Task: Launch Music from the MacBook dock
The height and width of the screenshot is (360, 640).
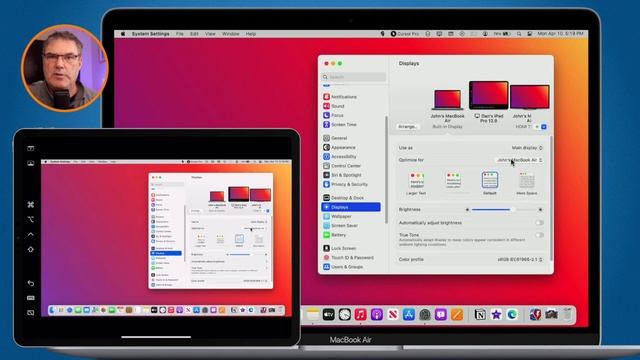Action: click(360, 315)
